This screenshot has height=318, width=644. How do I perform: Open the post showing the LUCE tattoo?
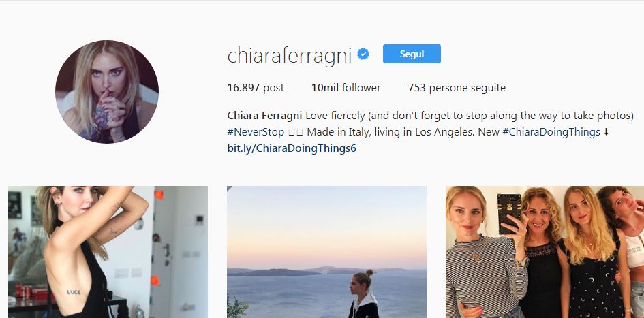108,252
